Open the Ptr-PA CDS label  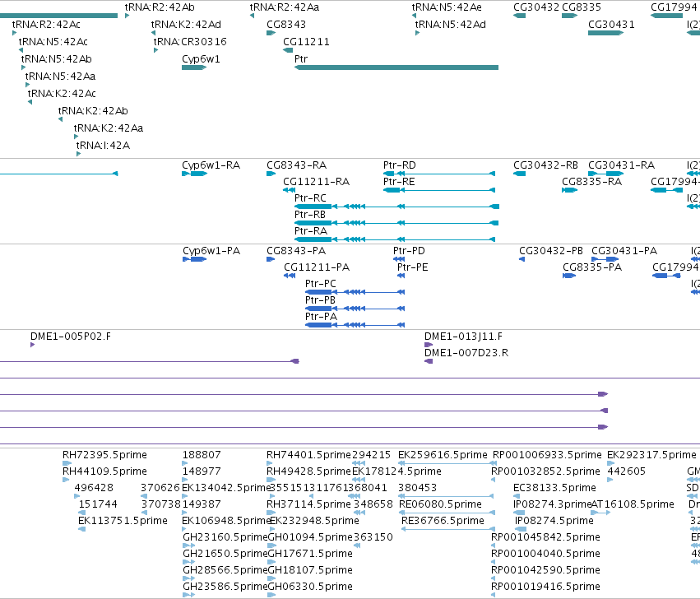(x=321, y=317)
